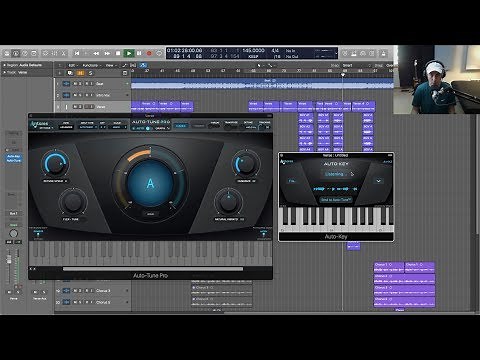Toggle Cycle mode button
The image size is (480, 360).
point(160,53)
